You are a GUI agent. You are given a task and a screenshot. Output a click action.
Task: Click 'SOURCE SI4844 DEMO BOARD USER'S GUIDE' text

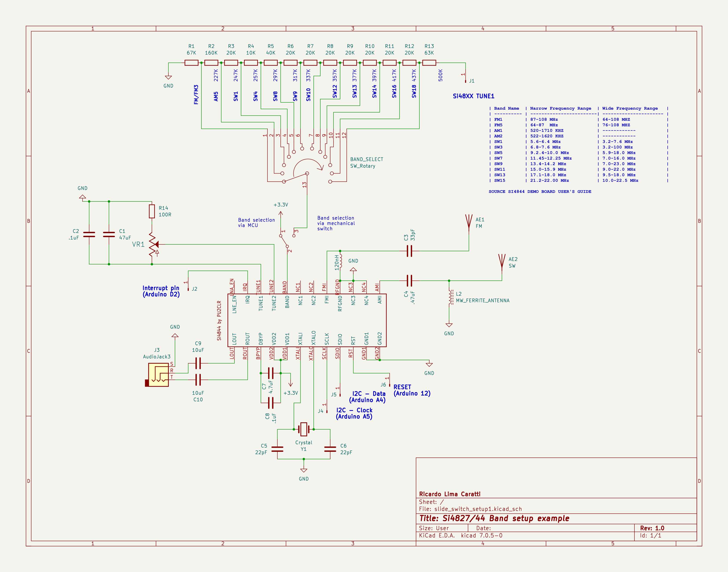click(x=540, y=192)
